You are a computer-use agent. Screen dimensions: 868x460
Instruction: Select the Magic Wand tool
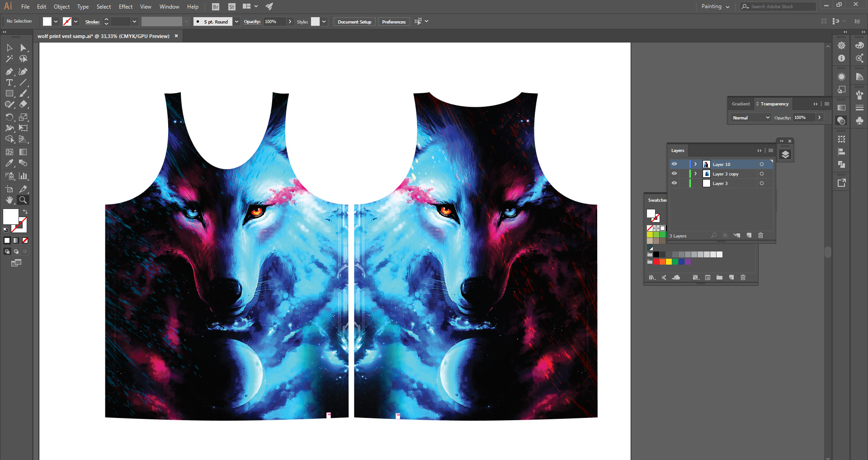(x=9, y=59)
